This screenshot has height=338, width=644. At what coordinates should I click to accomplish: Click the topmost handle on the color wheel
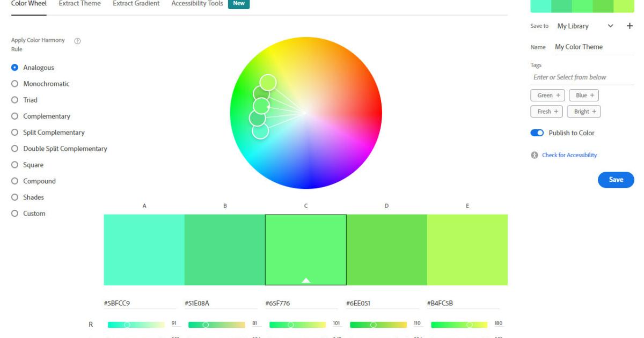268,83
